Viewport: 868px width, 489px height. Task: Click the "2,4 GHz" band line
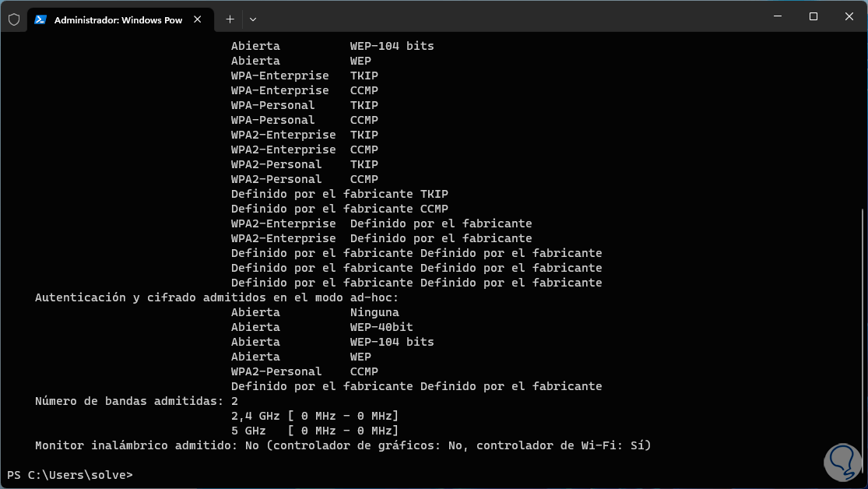click(315, 416)
